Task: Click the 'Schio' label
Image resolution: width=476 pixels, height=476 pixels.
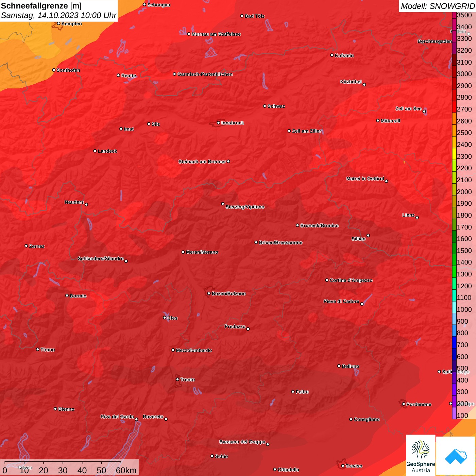Action: coord(221,456)
